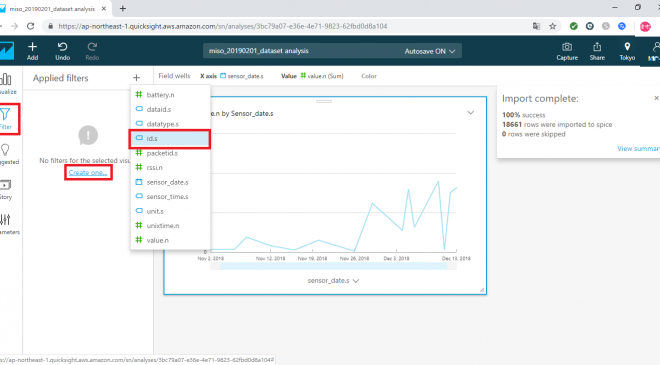Close the Import complete notification

point(656,98)
